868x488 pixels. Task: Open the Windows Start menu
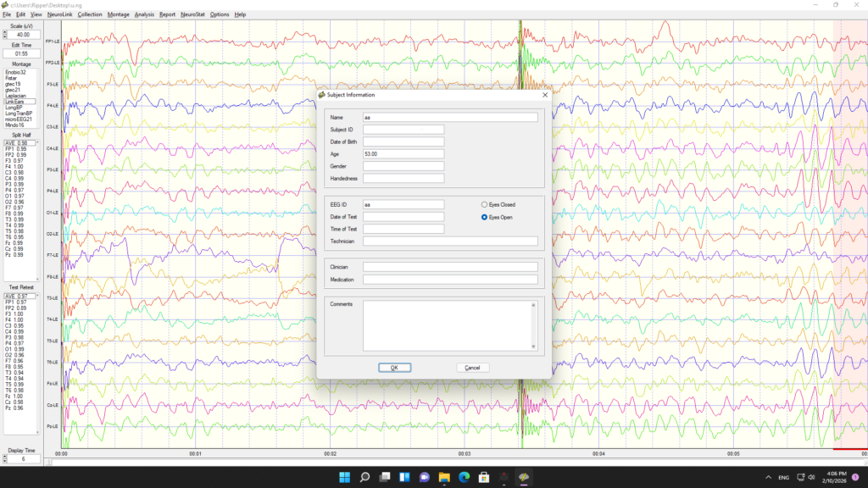click(345, 477)
